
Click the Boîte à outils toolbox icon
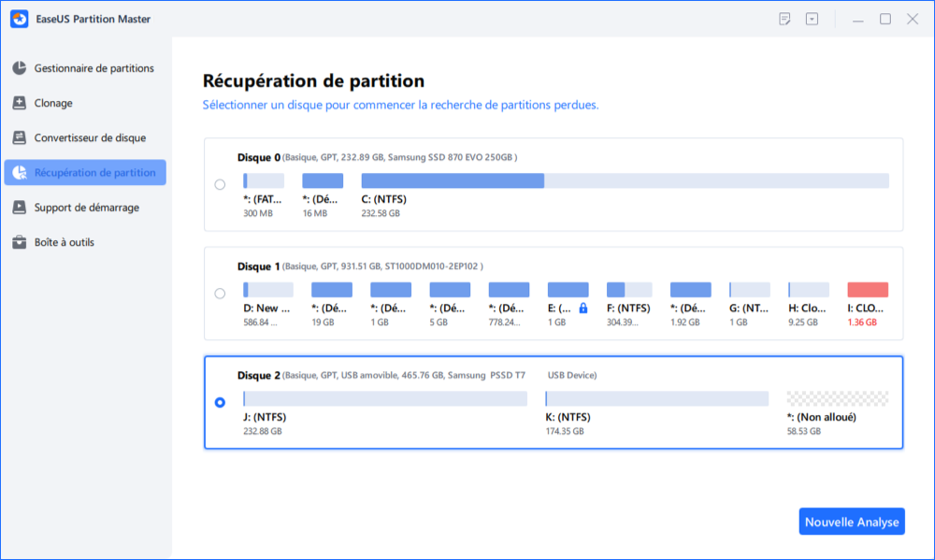coord(19,242)
